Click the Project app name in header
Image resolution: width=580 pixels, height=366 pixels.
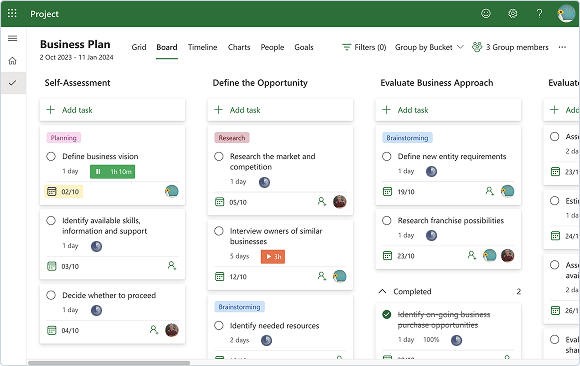[44, 14]
